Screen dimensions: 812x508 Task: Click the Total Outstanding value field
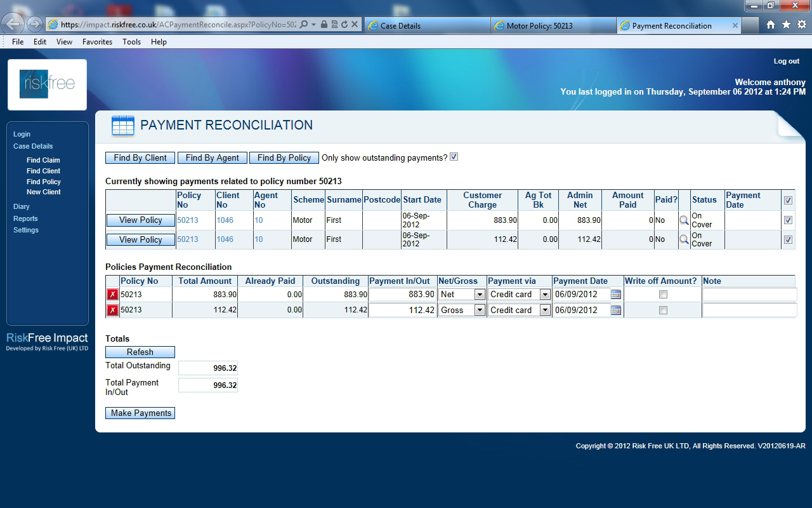[x=208, y=368]
